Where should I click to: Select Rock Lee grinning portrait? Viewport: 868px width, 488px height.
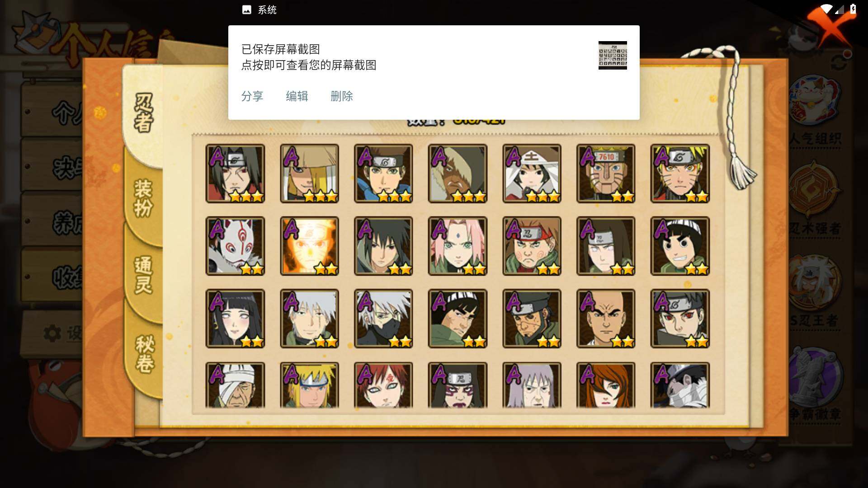pos(680,246)
